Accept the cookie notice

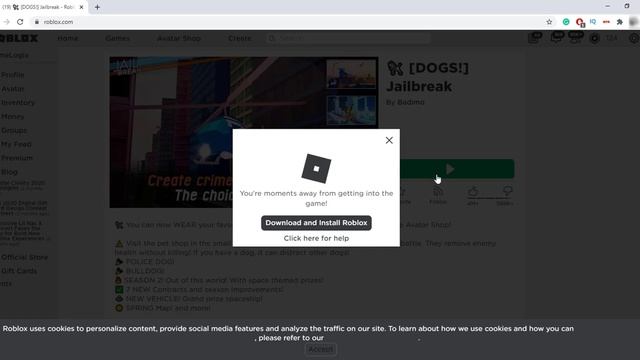[x=321, y=350]
